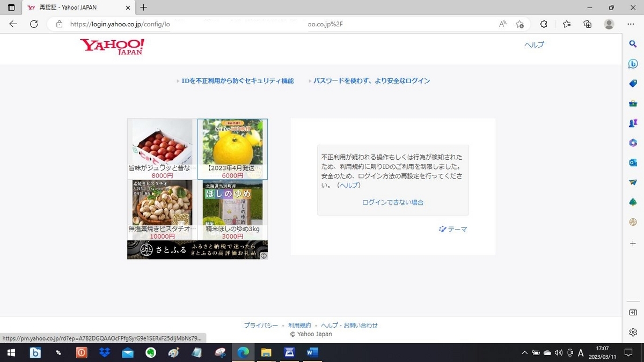Add a sidebar app with plus icon

point(633,243)
